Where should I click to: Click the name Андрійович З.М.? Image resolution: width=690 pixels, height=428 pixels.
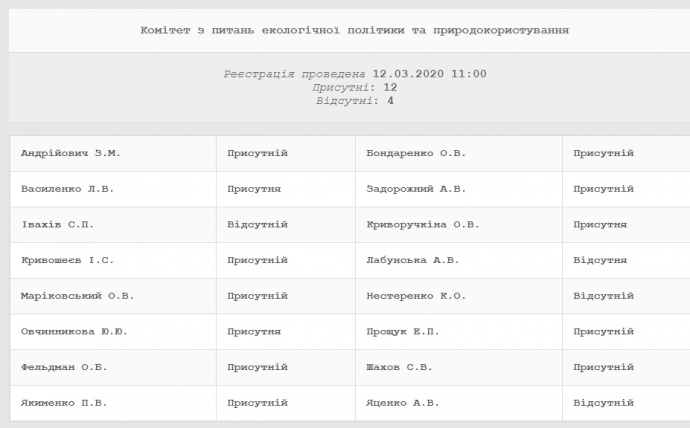tap(71, 153)
